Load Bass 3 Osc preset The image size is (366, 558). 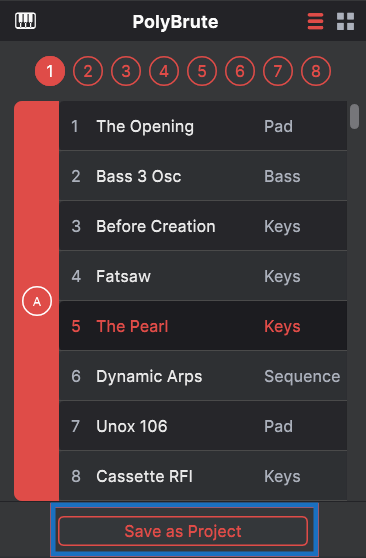point(203,176)
